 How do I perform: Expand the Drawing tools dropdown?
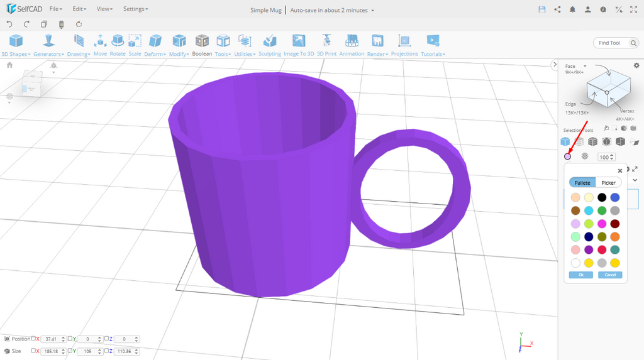pyautogui.click(x=79, y=46)
